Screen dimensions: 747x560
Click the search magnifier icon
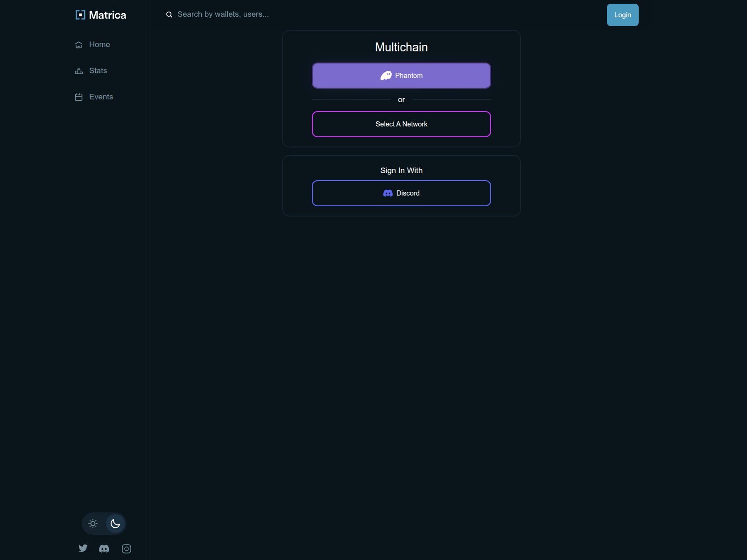click(169, 14)
